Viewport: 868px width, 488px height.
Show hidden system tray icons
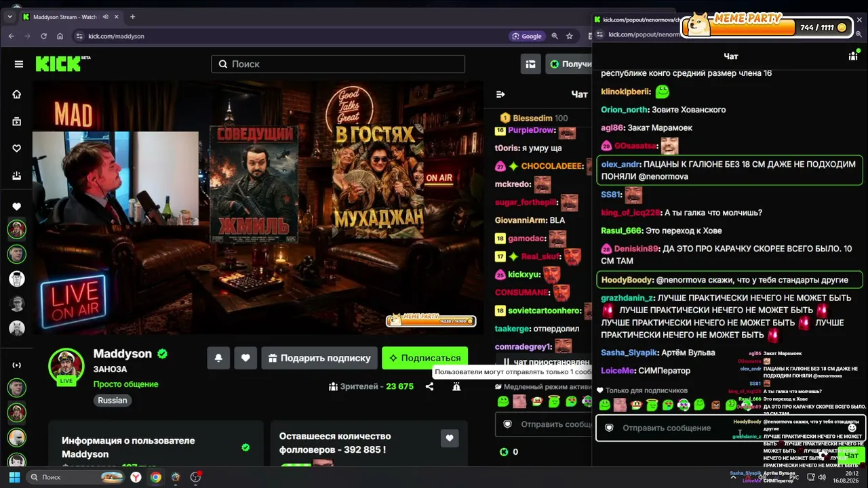point(733,477)
